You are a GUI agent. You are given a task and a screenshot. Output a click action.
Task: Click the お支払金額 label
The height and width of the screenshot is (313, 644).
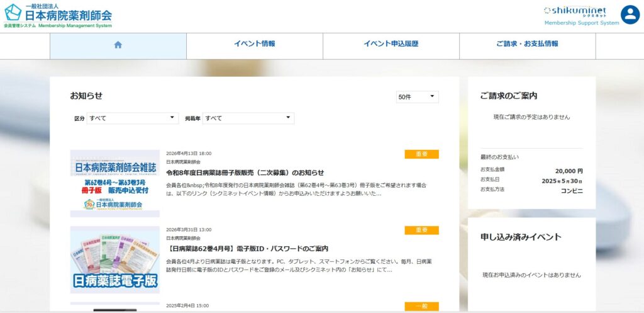click(x=492, y=169)
